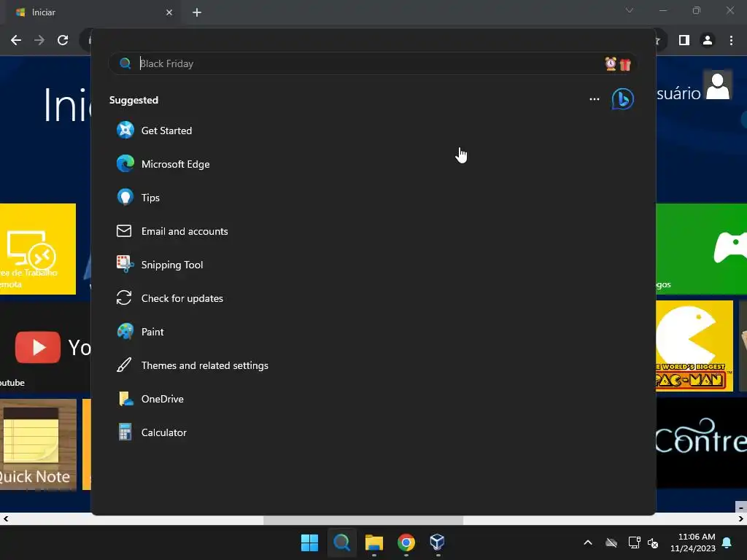The width and height of the screenshot is (747, 560).
Task: Click the OneDrive cloud tray icon
Action: pyautogui.click(x=611, y=542)
